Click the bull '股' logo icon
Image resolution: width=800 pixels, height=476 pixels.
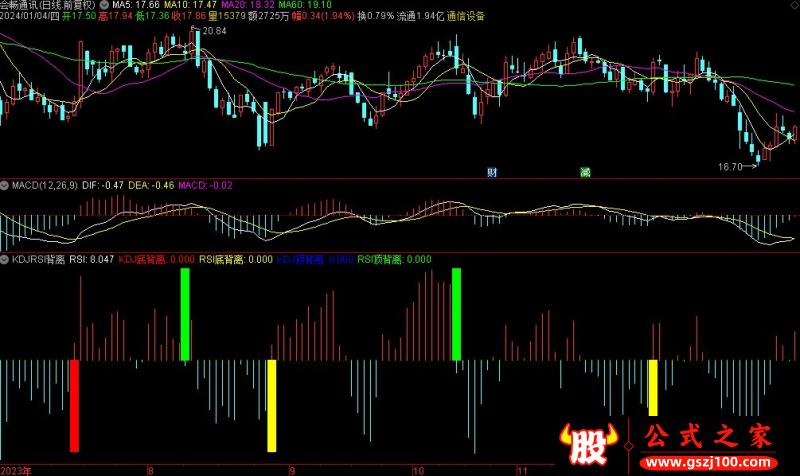pyautogui.click(x=587, y=444)
